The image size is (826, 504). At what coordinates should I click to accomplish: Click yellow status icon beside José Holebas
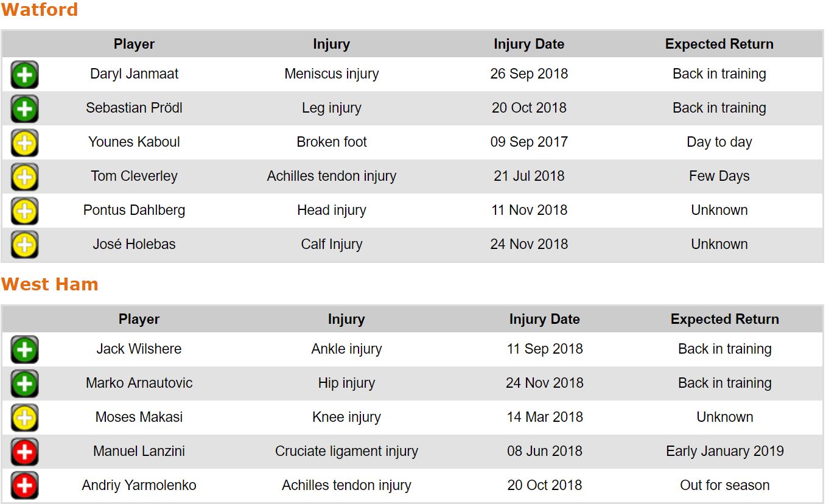pyautogui.click(x=24, y=245)
